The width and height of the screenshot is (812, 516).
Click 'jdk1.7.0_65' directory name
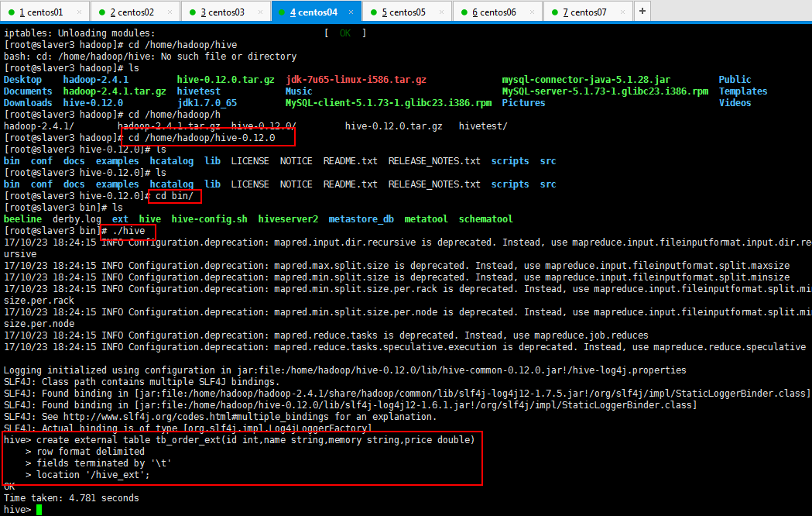(207, 103)
